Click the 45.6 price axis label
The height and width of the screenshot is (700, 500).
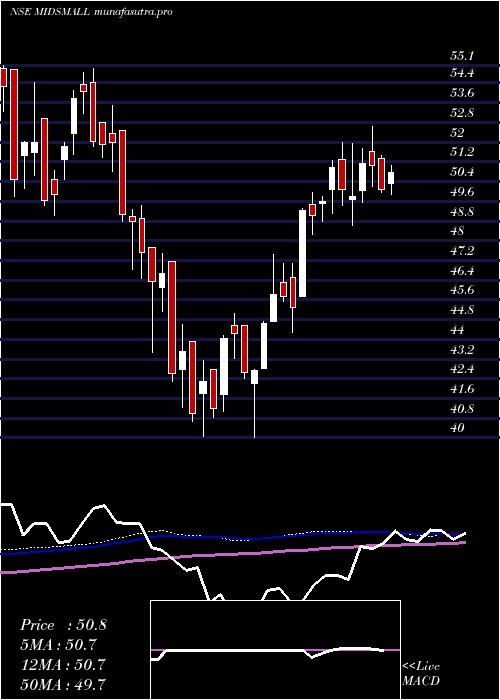[x=462, y=290]
